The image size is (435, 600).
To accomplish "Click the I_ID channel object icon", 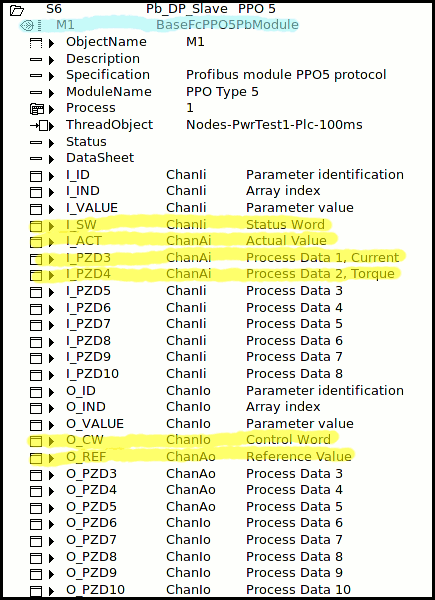I will tap(36, 176).
